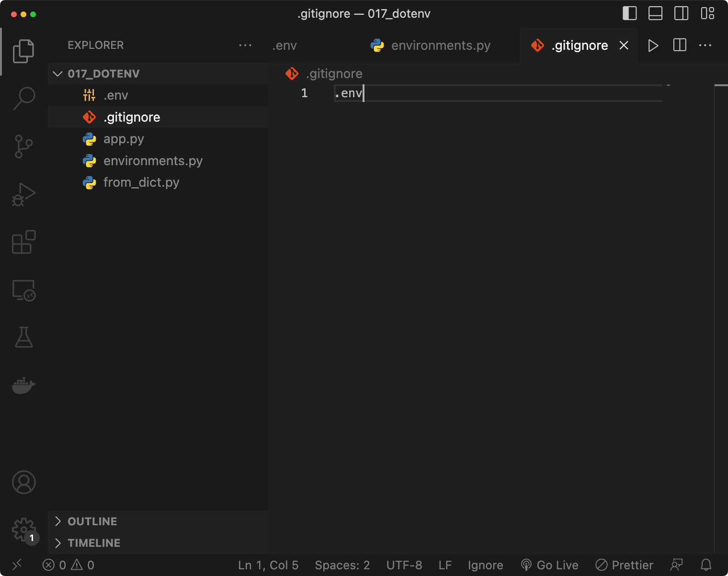Switch to the .env tab
Viewport: 728px width, 576px height.
[284, 45]
